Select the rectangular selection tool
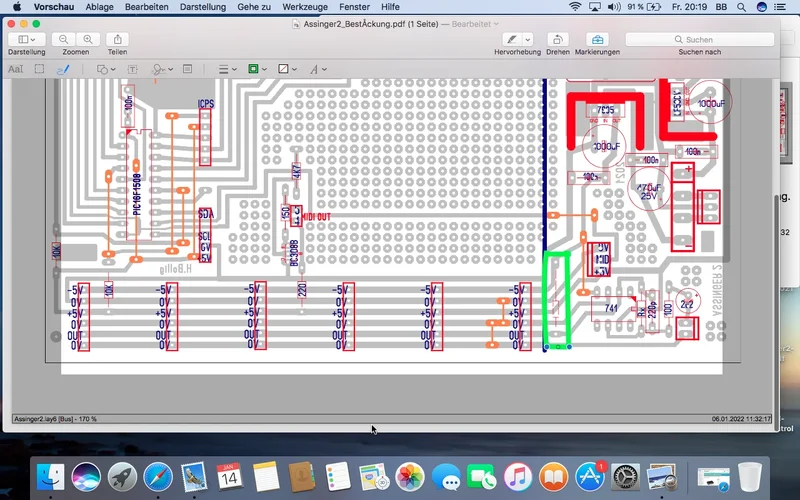This screenshot has height=500, width=800. click(40, 69)
